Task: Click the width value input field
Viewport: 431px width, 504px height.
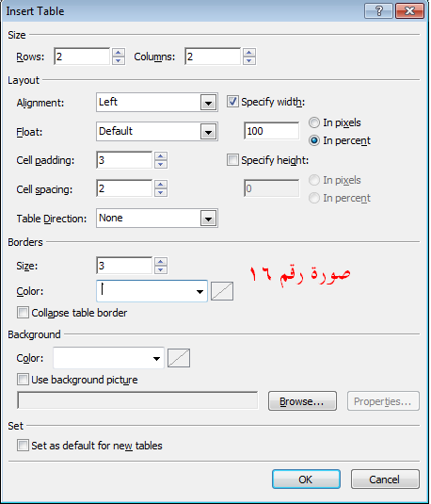Action: pos(272,131)
